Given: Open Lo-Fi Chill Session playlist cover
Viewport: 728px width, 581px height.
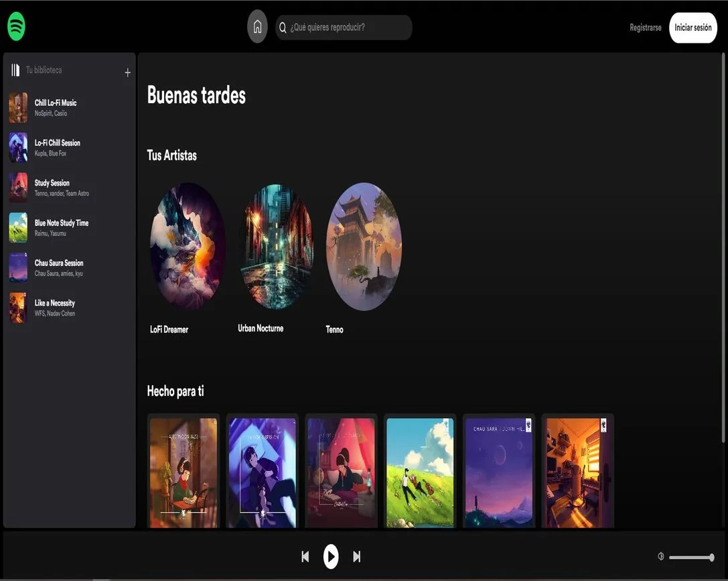Looking at the screenshot, I should [18, 147].
